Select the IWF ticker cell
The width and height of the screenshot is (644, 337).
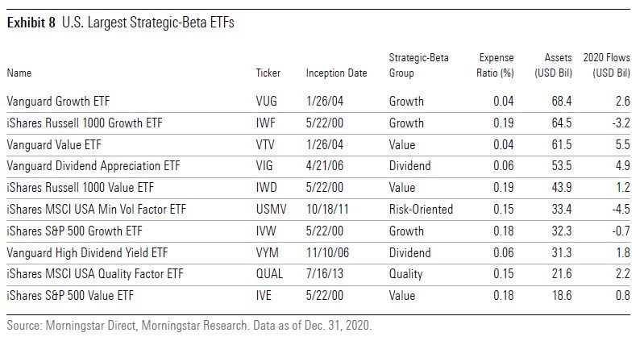pyautogui.click(x=264, y=123)
